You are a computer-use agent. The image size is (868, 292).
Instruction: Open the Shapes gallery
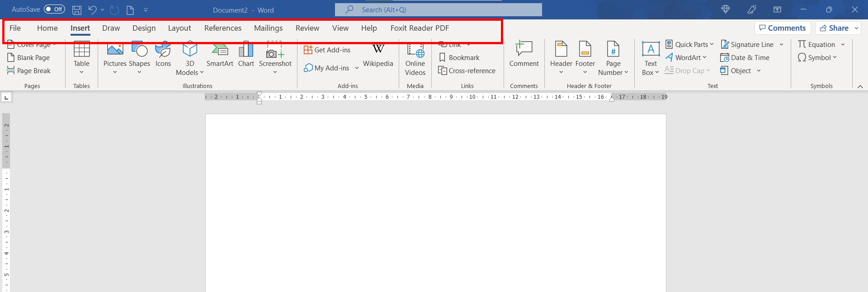pos(139,59)
